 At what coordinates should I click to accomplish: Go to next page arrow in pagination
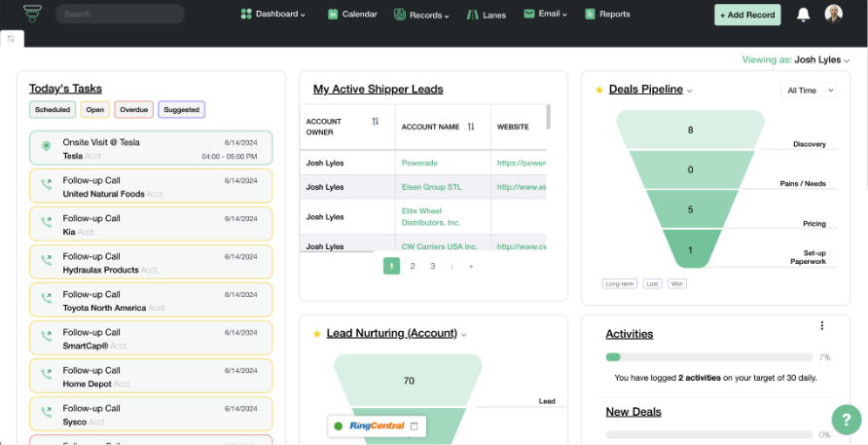pyautogui.click(x=452, y=267)
